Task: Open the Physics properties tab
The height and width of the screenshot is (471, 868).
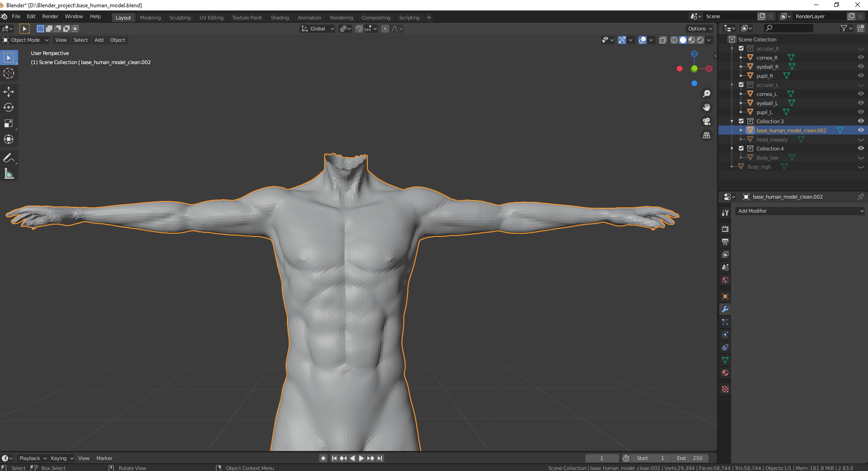Action: [725, 334]
